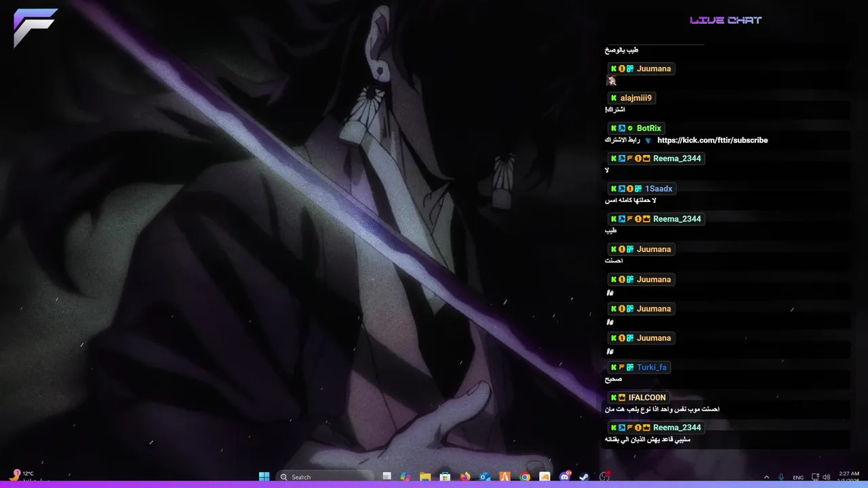Viewport: 868px width, 488px height.
Task: Click 1Saadx's message 'لا حملتها كامله امس'
Action: [x=631, y=201]
